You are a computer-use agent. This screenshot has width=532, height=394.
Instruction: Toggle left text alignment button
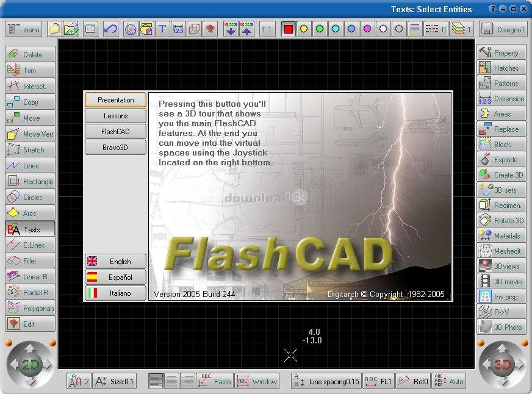tap(156, 381)
